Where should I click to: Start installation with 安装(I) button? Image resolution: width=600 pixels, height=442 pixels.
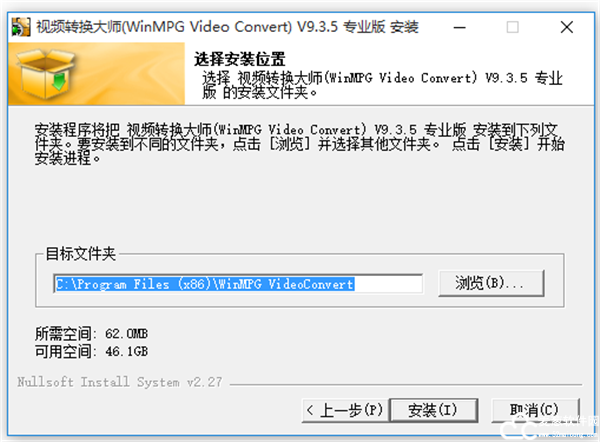pyautogui.click(x=433, y=411)
